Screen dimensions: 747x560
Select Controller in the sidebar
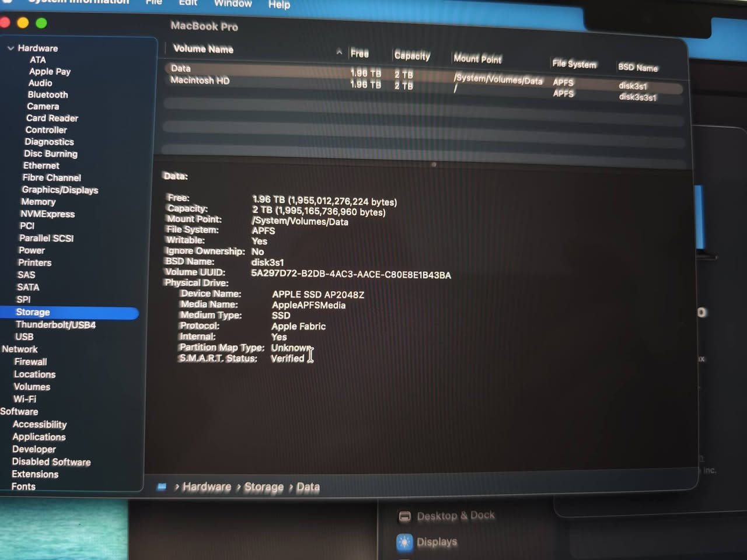[46, 129]
